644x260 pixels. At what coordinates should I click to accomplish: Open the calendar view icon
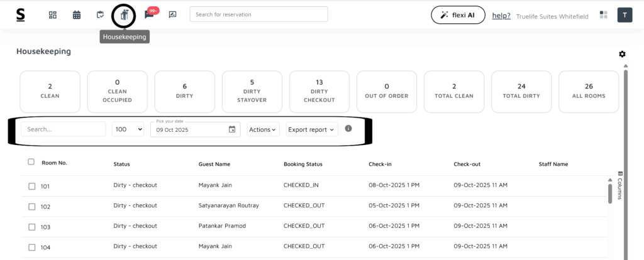(76, 14)
